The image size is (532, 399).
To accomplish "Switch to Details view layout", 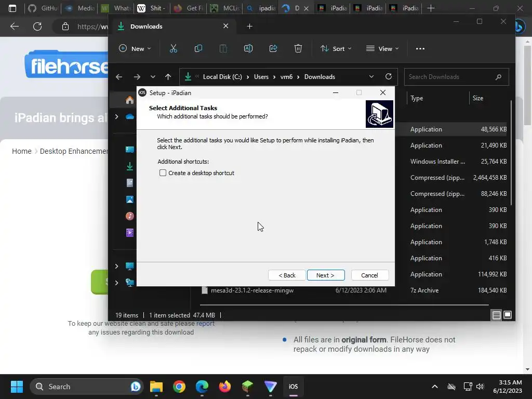I will tap(496, 315).
